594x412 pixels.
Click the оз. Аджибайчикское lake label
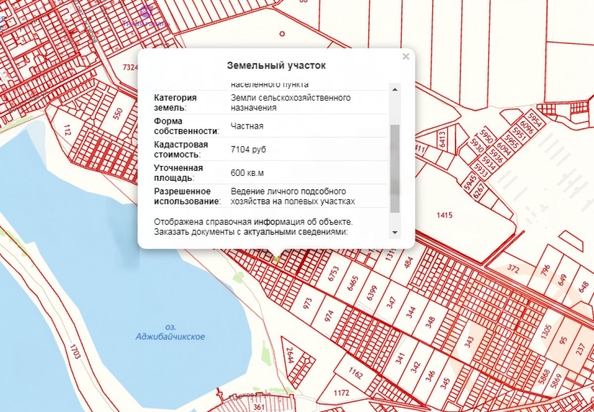coord(170,332)
